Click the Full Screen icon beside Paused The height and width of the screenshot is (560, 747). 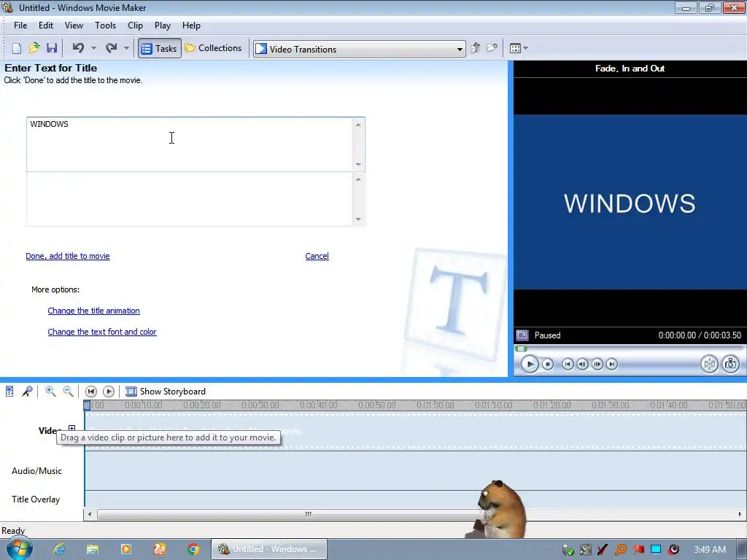coord(522,335)
